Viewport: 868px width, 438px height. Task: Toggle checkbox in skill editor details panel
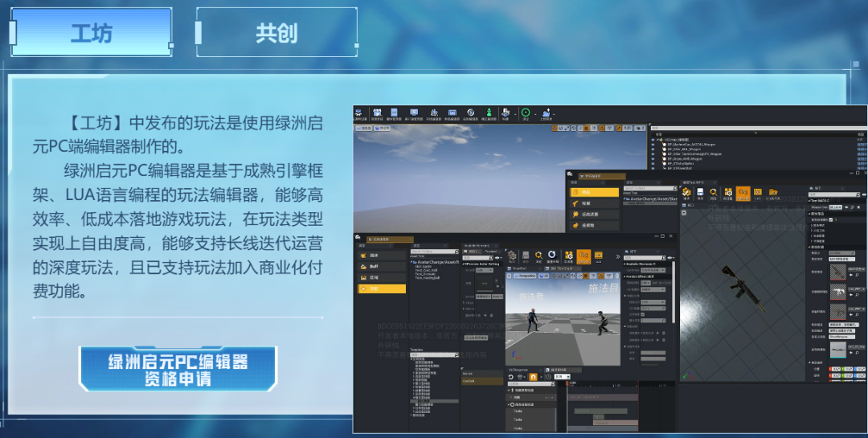643,314
